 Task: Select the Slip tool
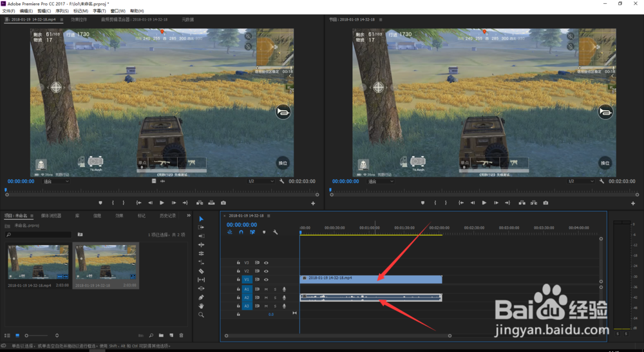[x=201, y=280]
